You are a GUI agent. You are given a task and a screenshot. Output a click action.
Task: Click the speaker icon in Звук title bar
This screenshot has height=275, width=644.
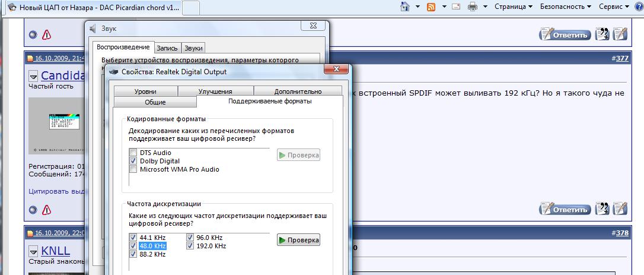tap(93, 28)
